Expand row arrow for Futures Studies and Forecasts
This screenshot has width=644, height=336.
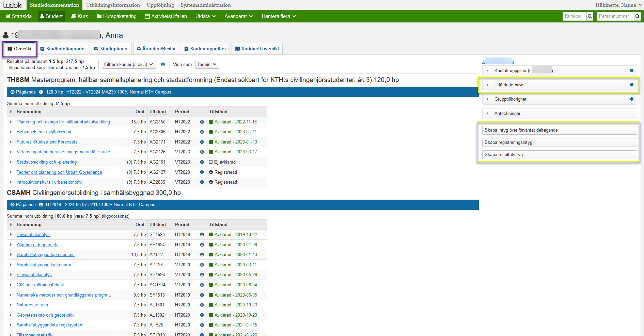point(11,142)
